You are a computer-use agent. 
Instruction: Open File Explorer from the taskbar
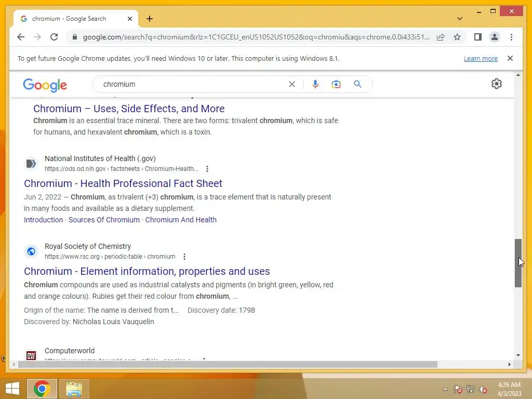click(x=74, y=389)
